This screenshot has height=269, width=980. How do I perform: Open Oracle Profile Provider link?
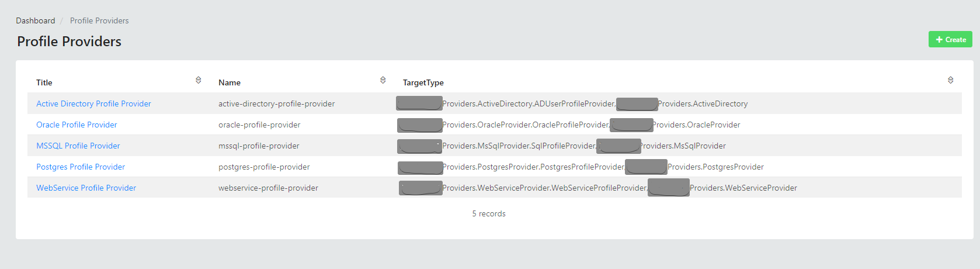77,125
